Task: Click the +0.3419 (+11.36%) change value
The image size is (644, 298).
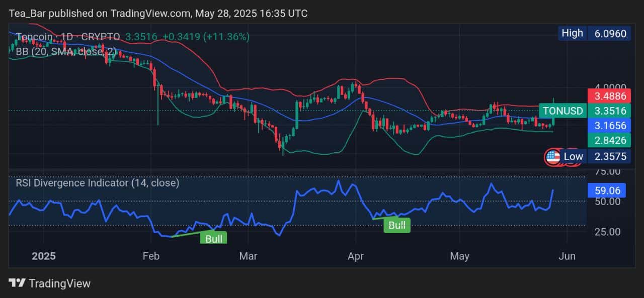Action: (x=206, y=37)
